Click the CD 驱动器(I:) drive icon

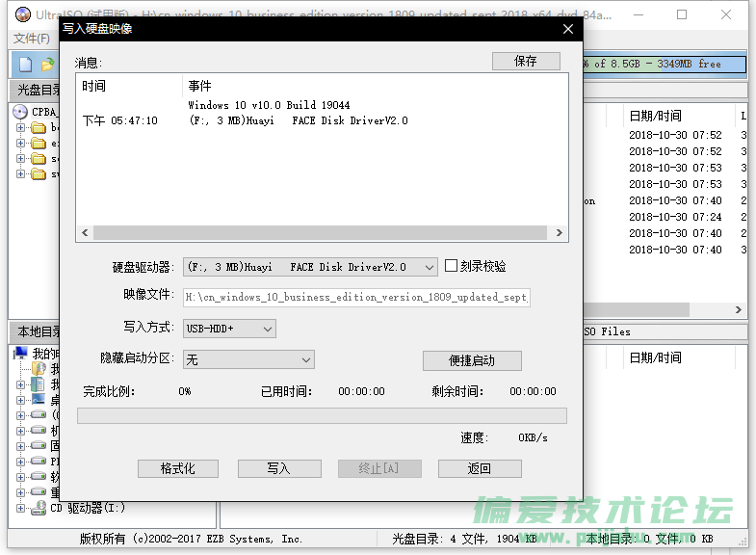[x=39, y=508]
